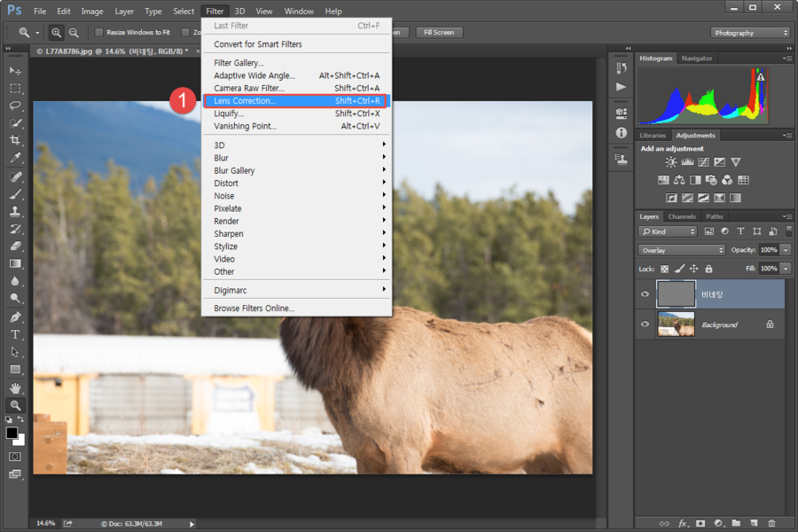The image size is (798, 532).
Task: Select the Path Selection tool
Action: click(x=15, y=352)
